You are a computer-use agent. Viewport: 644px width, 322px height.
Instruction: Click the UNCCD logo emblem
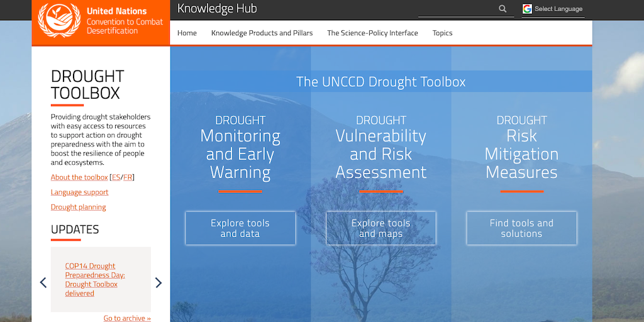(59, 21)
